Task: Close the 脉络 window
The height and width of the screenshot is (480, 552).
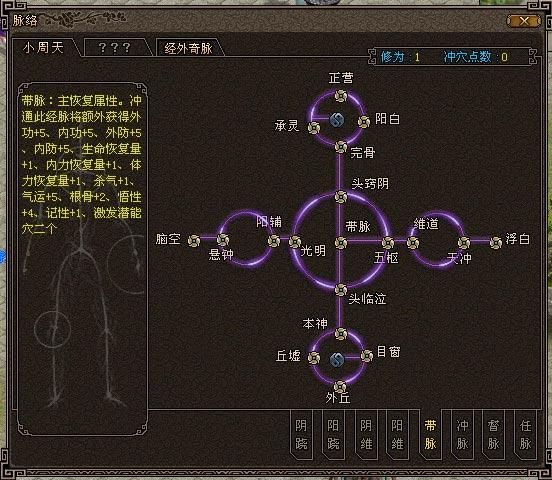Action: (524, 21)
